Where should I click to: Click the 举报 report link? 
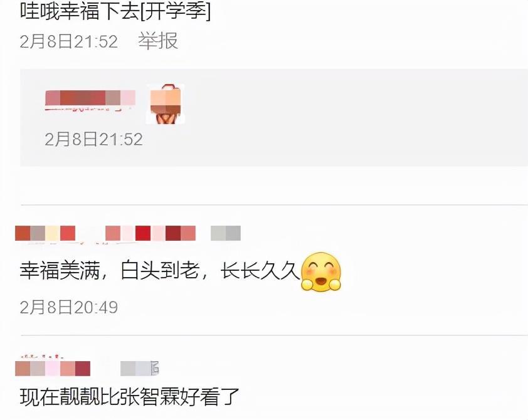tap(157, 41)
